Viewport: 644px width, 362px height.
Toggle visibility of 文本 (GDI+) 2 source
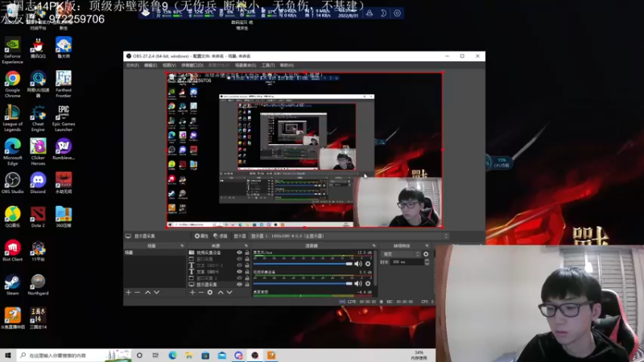point(239,265)
